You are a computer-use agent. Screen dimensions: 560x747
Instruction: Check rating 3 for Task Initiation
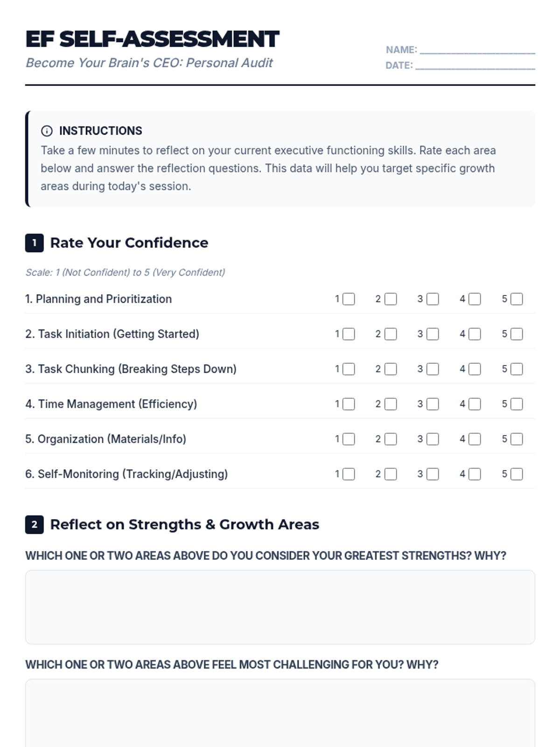pyautogui.click(x=433, y=334)
